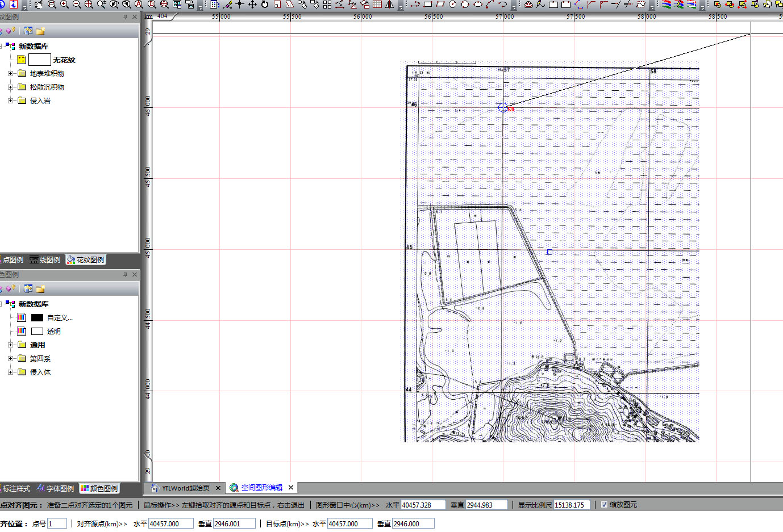Close the YTLWorld起始页 tab
Screen dimensions: 783x532
click(x=218, y=488)
